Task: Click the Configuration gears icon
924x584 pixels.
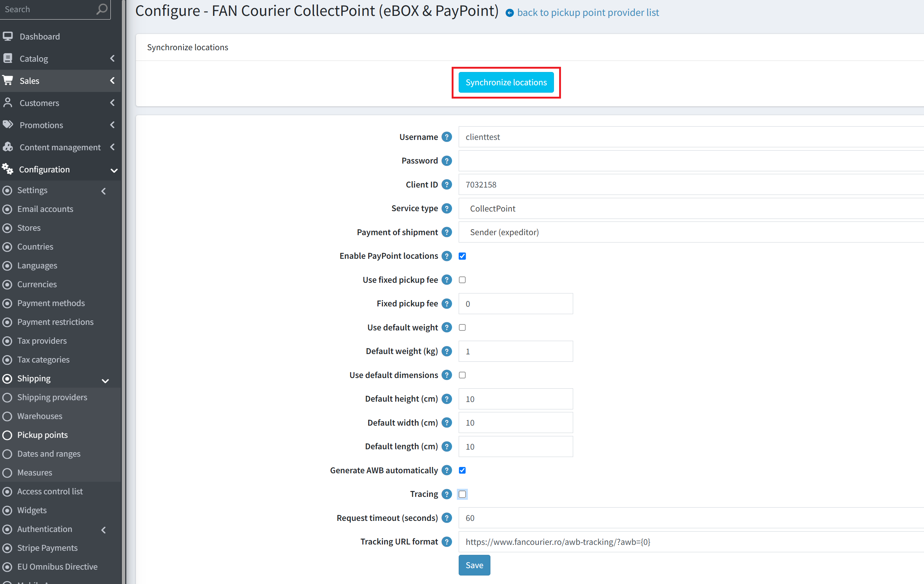Action: pyautogui.click(x=7, y=169)
